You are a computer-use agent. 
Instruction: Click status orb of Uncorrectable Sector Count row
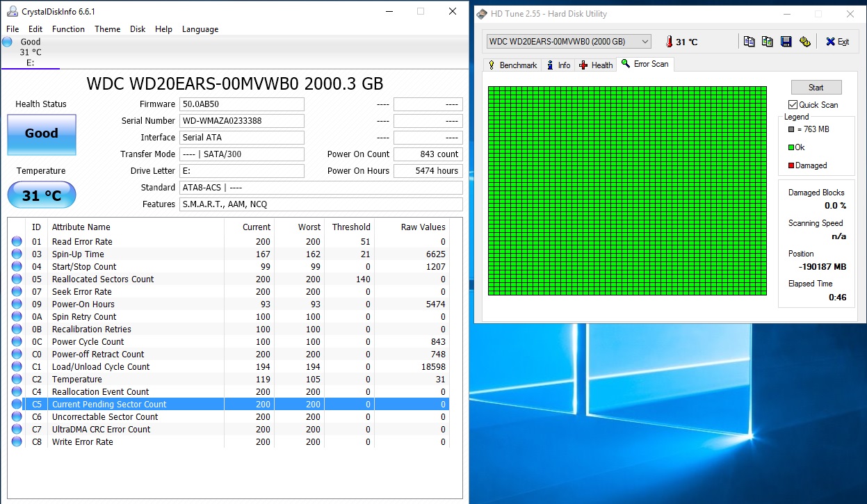17,417
